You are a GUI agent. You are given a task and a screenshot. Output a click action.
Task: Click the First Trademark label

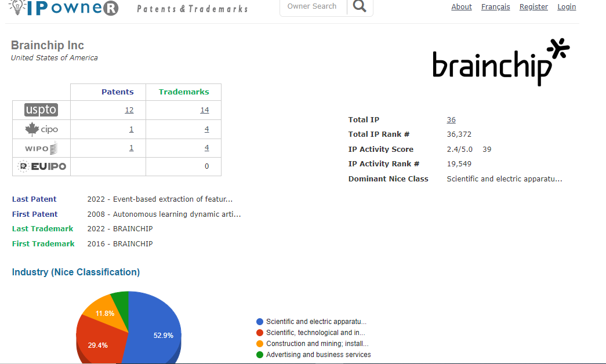coord(43,244)
